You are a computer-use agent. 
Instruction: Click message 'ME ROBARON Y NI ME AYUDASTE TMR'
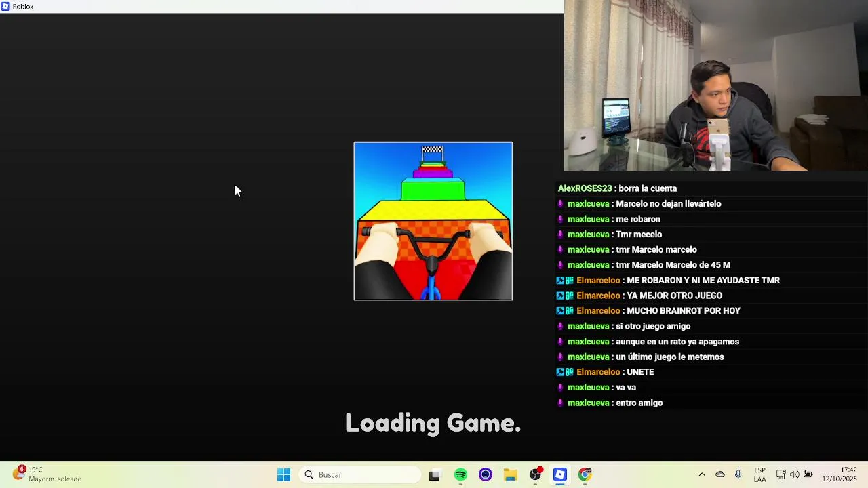(x=703, y=280)
